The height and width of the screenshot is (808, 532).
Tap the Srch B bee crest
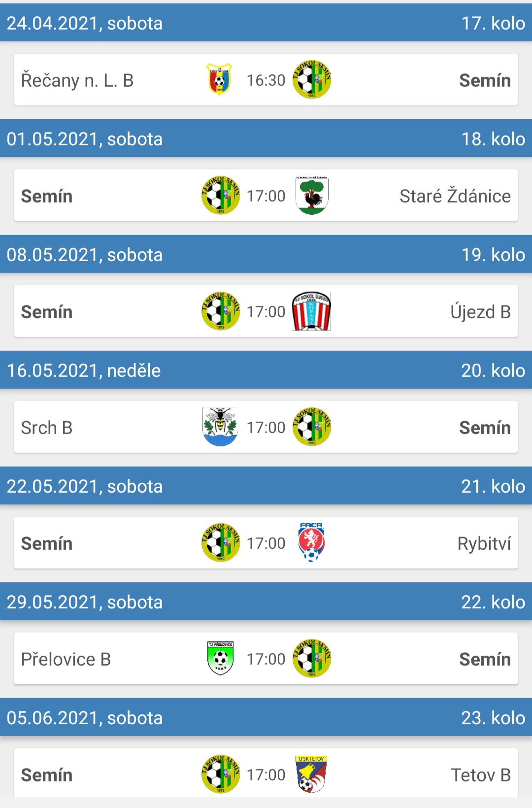tap(220, 427)
